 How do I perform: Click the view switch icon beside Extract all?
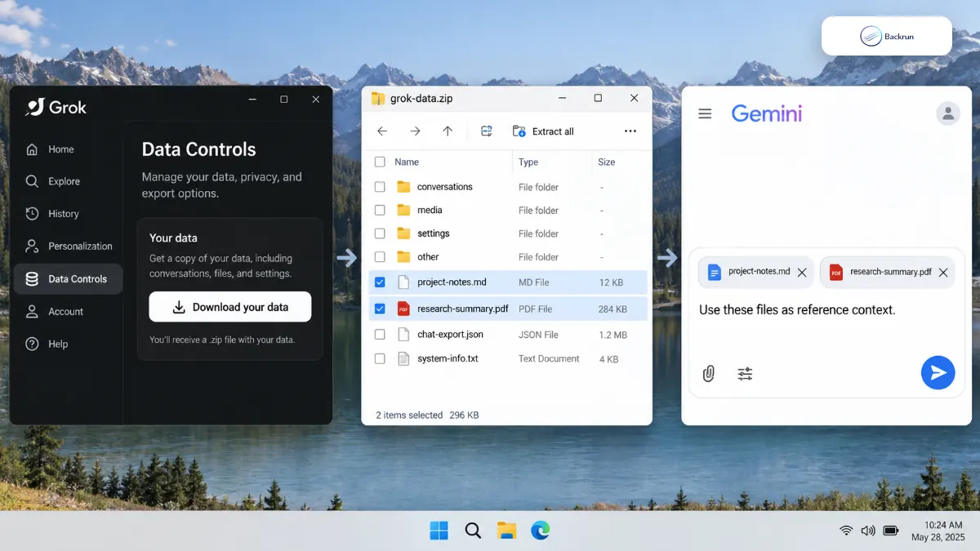tap(487, 131)
